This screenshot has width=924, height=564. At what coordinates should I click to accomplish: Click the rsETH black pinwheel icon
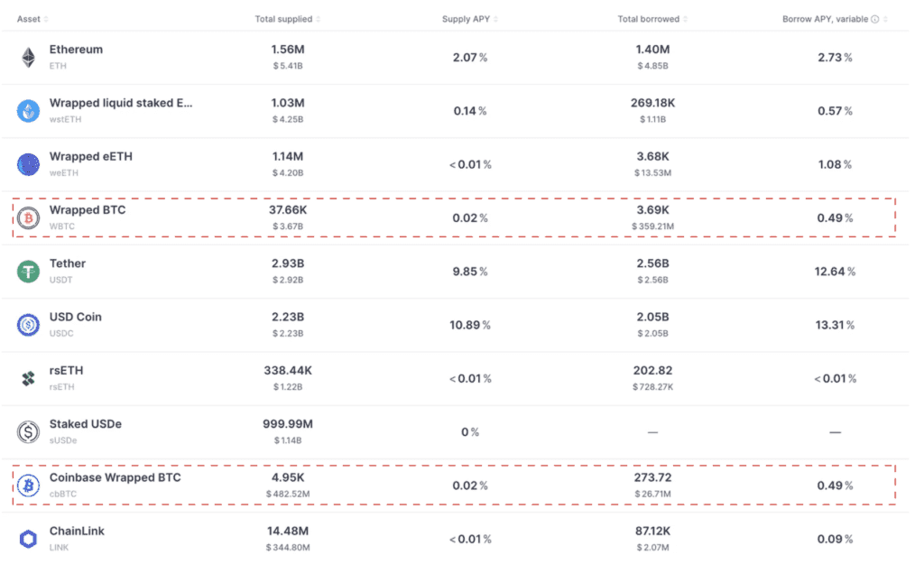pos(28,378)
